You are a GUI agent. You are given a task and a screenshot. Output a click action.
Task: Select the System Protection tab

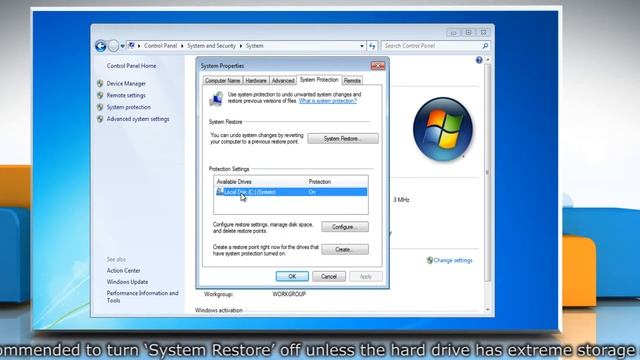click(x=319, y=80)
